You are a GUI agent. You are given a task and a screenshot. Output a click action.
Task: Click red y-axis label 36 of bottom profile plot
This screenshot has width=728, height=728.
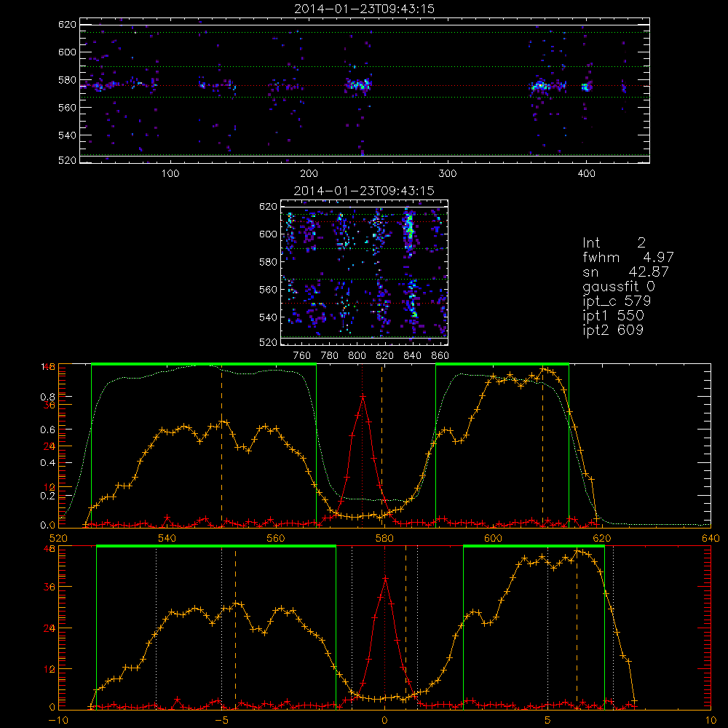pyautogui.click(x=49, y=587)
